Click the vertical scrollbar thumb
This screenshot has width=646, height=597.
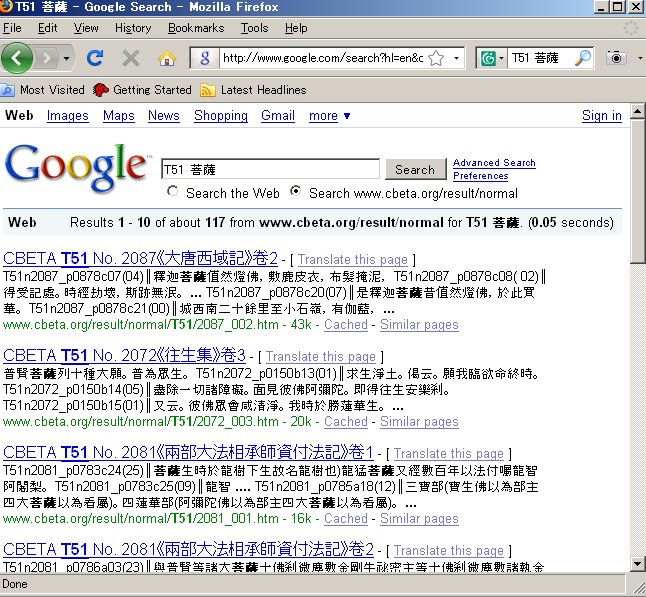637,190
